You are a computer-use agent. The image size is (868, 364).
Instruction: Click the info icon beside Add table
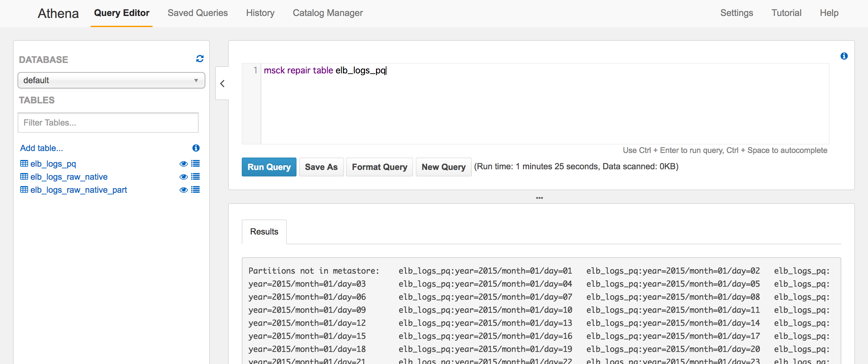pyautogui.click(x=196, y=148)
